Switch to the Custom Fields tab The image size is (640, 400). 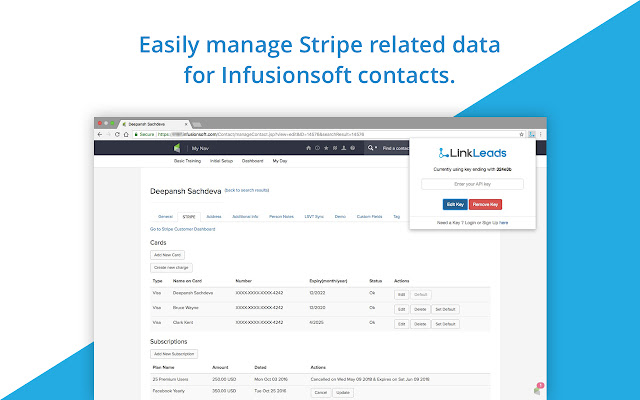[369, 217]
